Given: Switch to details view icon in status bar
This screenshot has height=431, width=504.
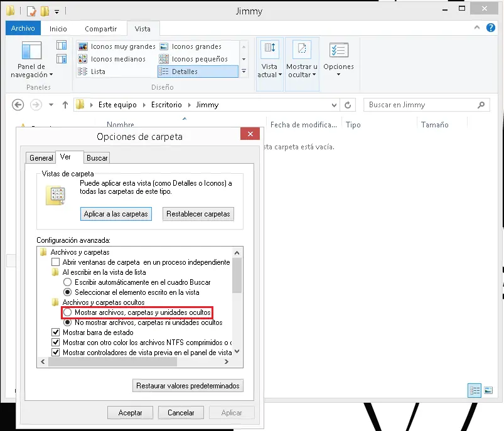Looking at the screenshot, I should (x=475, y=390).
